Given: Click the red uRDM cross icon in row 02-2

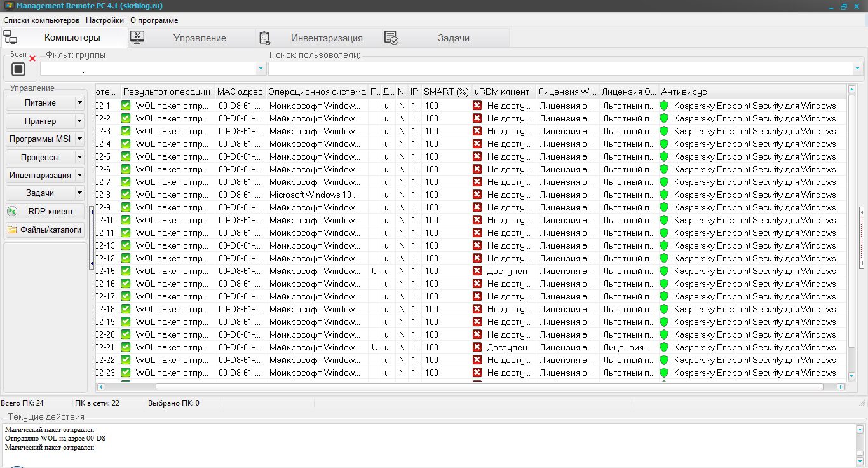Looking at the screenshot, I should 477,118.
